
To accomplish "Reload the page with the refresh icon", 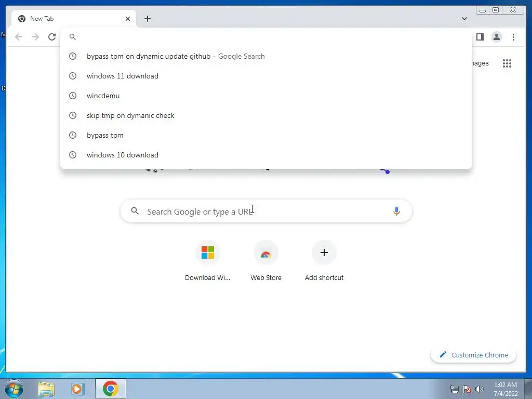I will pos(52,37).
